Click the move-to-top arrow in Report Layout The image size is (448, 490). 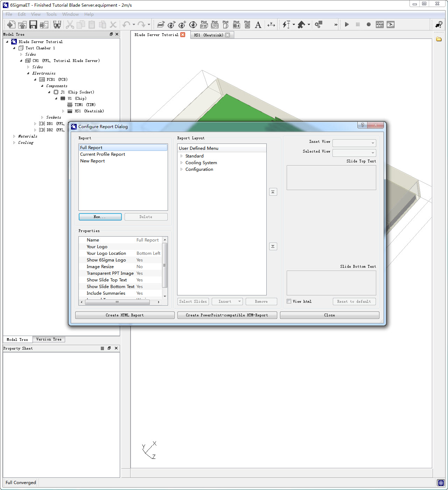click(x=273, y=192)
